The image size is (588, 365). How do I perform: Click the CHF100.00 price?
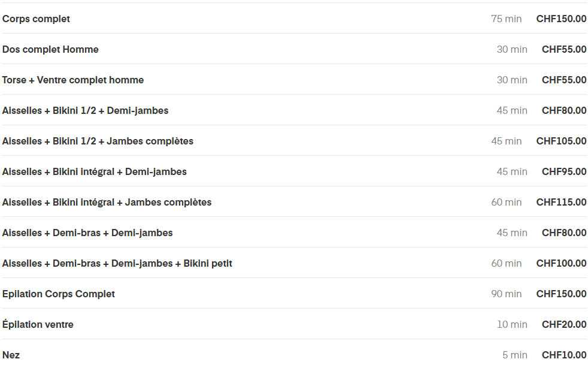[x=561, y=263]
